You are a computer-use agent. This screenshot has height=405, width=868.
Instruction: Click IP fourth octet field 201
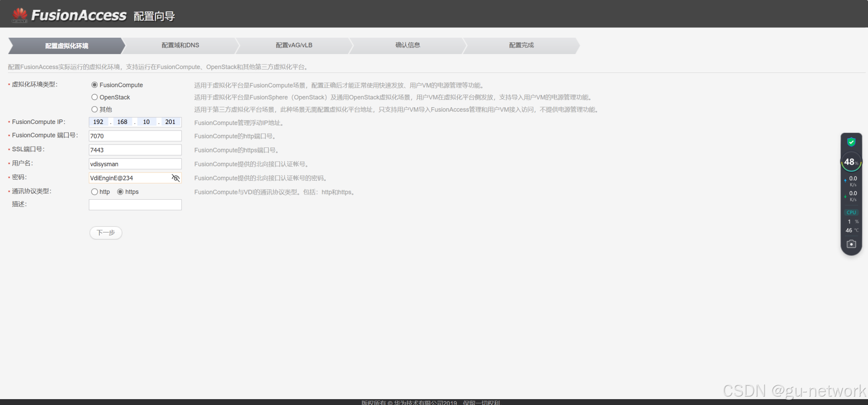coord(170,122)
